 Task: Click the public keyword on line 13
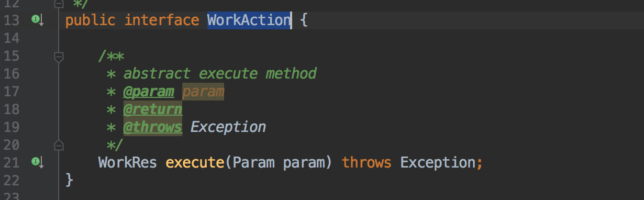[x=90, y=20]
